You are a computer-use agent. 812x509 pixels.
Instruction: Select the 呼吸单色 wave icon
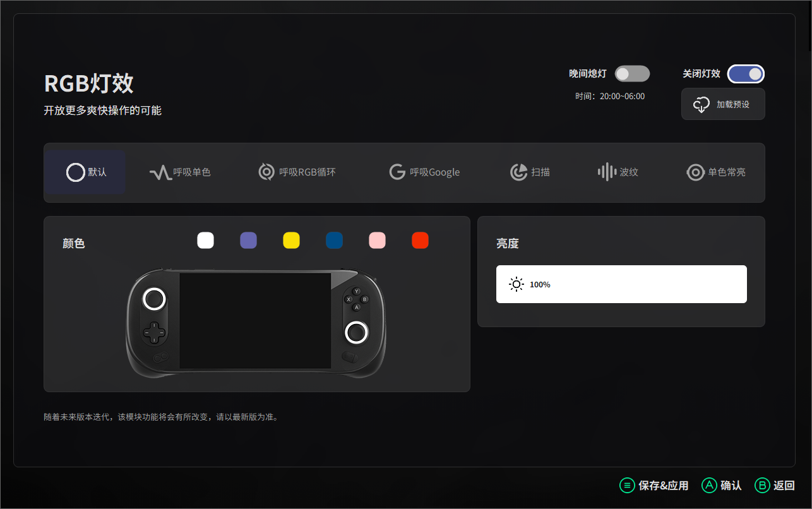[x=160, y=172]
